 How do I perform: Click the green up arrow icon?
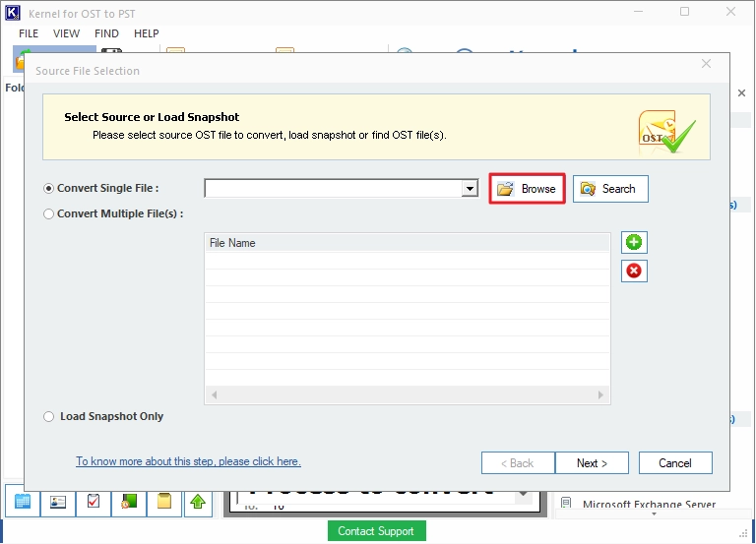click(x=198, y=502)
